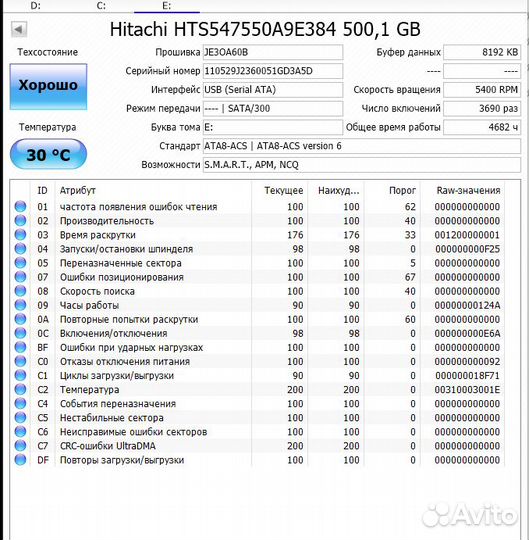
Task: Click status circle for CRC-ошибки UltraDMA
Action: coord(21,446)
